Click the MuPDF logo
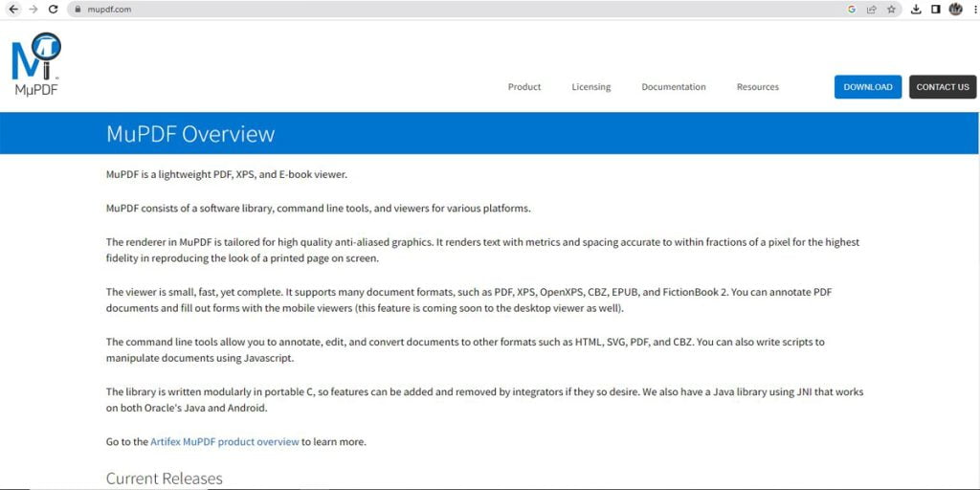Image resolution: width=980 pixels, height=490 pixels. pyautogui.click(x=36, y=64)
